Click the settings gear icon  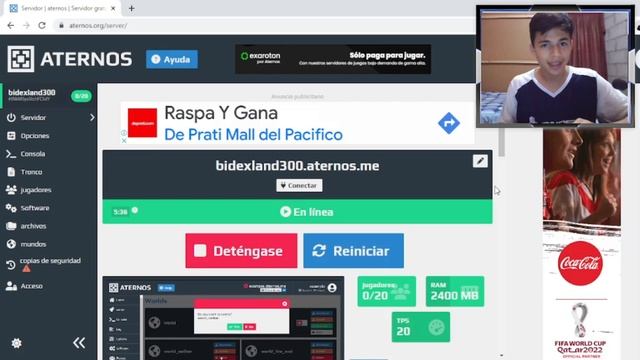(17, 343)
